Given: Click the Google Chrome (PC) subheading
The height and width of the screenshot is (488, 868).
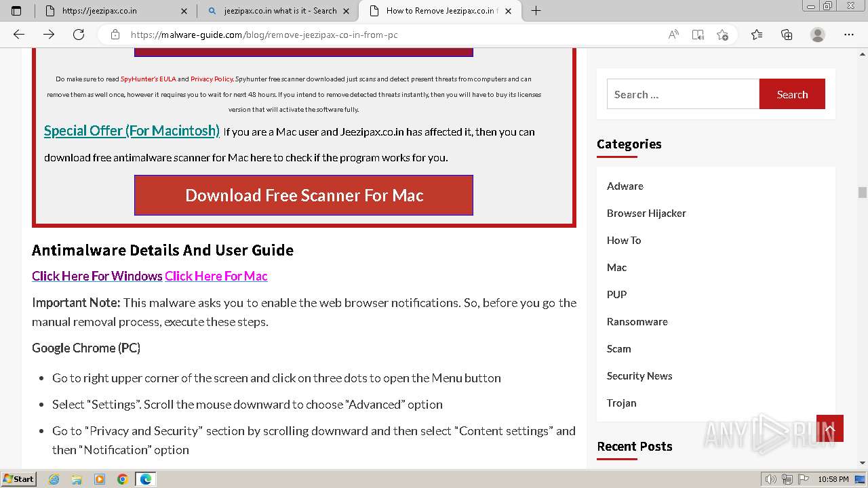Looking at the screenshot, I should (86, 348).
